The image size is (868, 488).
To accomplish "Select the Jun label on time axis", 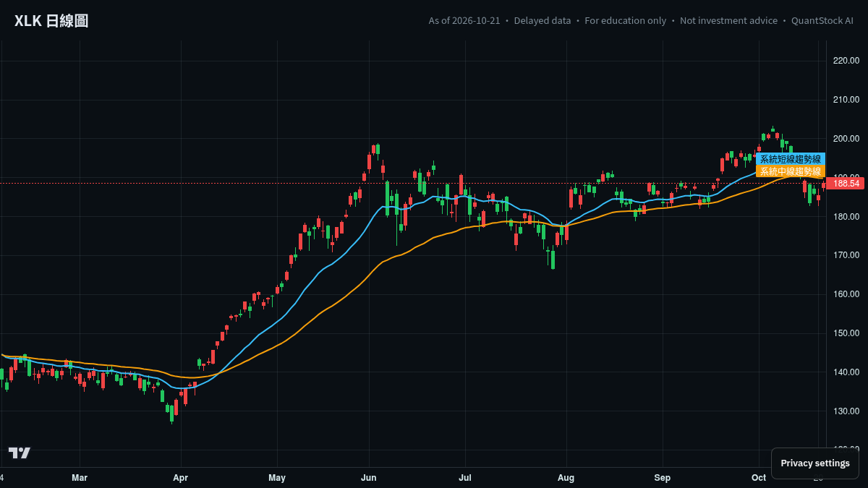I will pos(369,478).
